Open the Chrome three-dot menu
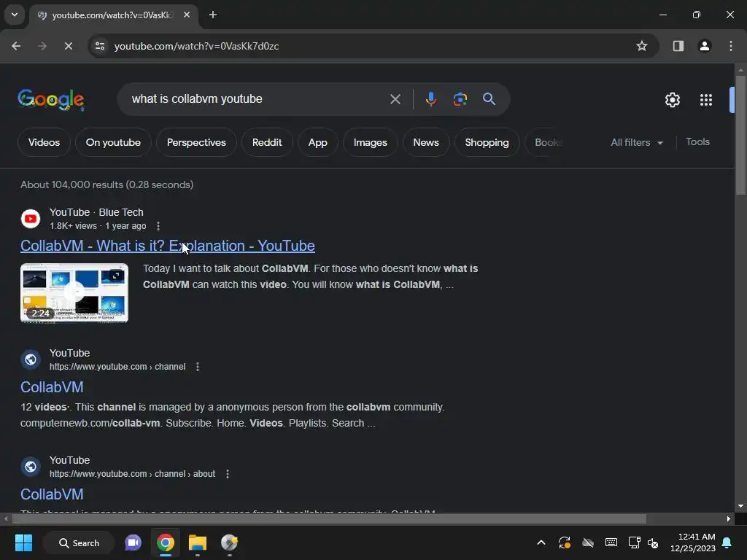Image resolution: width=747 pixels, height=560 pixels. (x=731, y=46)
